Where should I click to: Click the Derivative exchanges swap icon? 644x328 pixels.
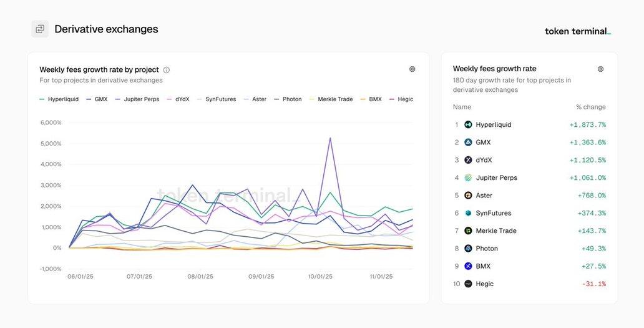point(40,29)
